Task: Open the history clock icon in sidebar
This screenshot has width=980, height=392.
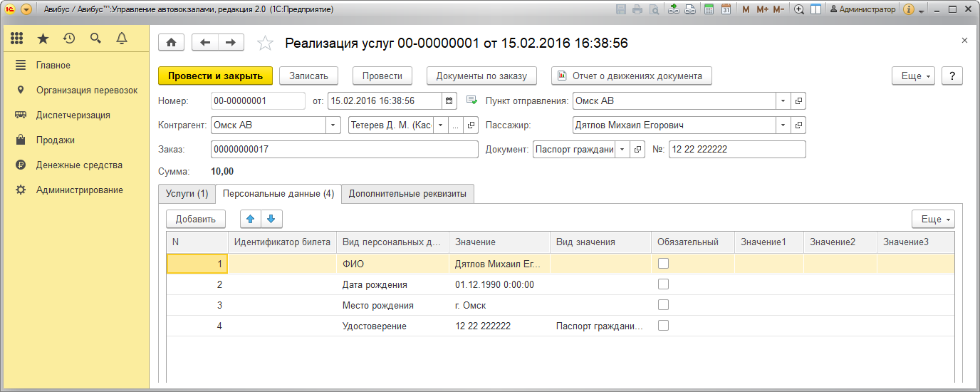Action: 69,38
